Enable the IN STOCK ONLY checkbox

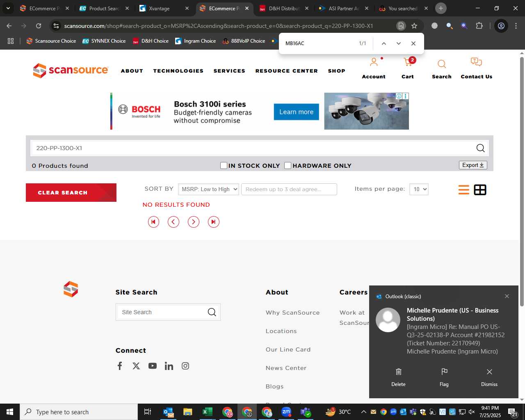click(224, 165)
